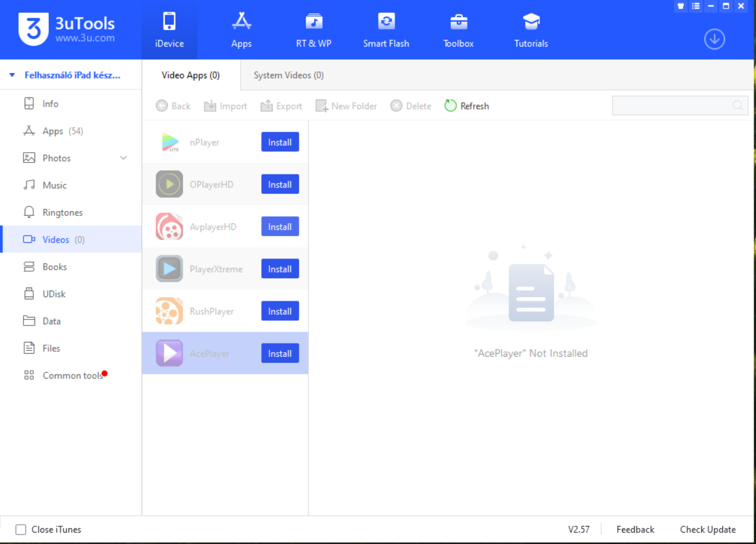Click the www.3u.com website text
756x544 pixels.
tap(85, 38)
